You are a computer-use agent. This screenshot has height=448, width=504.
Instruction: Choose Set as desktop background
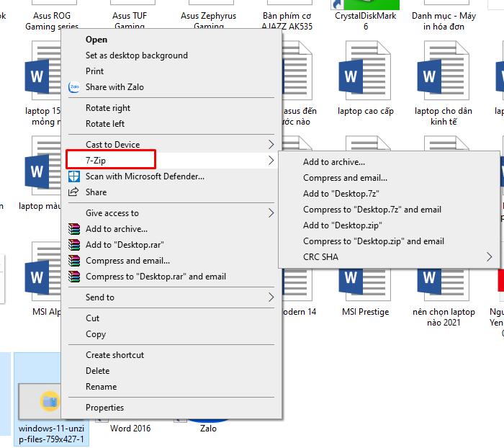[171, 55]
